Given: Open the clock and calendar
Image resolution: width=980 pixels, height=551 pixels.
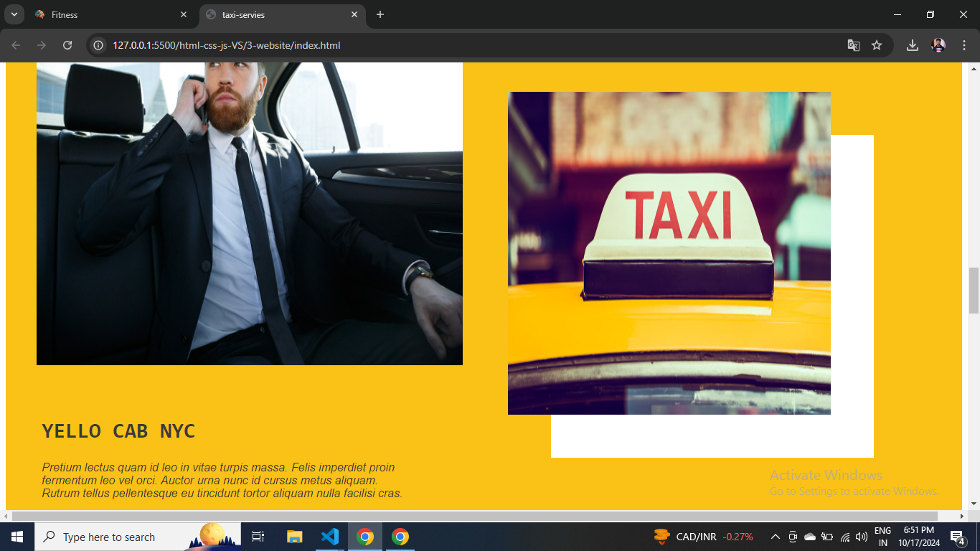Looking at the screenshot, I should click(918, 537).
